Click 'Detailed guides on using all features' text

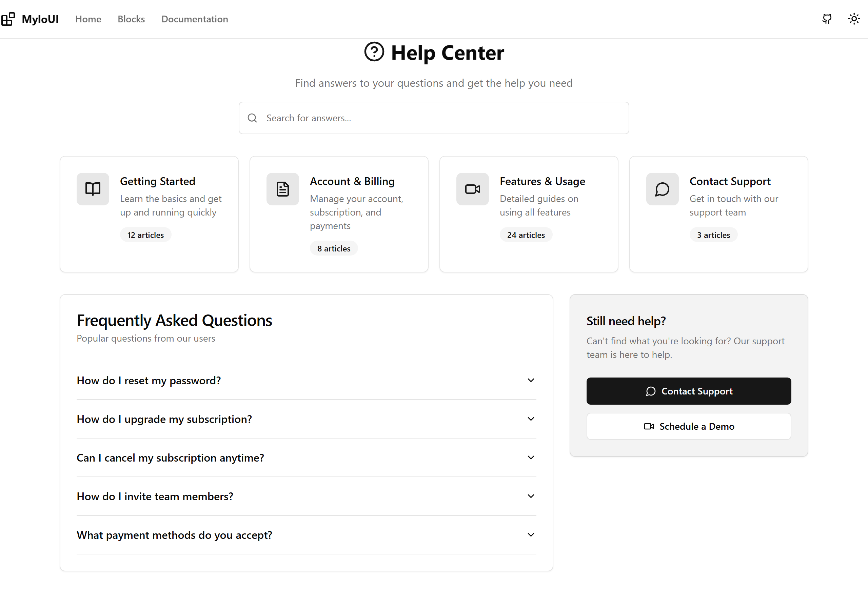[x=539, y=206]
